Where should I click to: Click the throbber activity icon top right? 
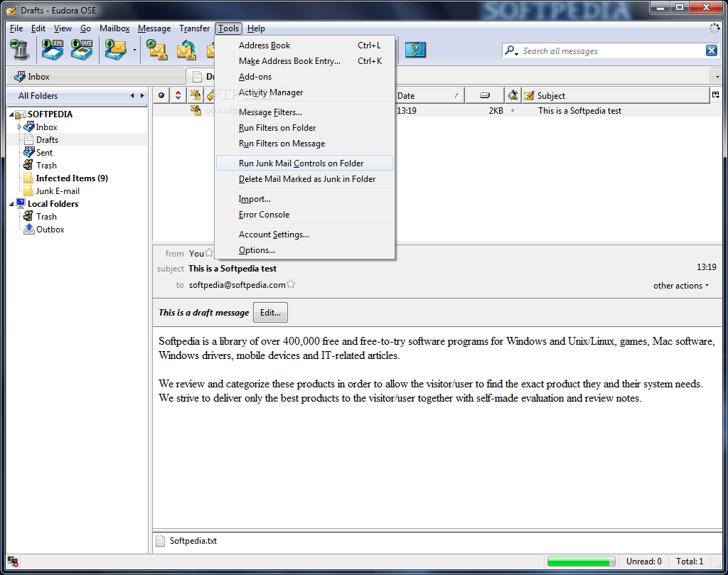click(x=714, y=28)
